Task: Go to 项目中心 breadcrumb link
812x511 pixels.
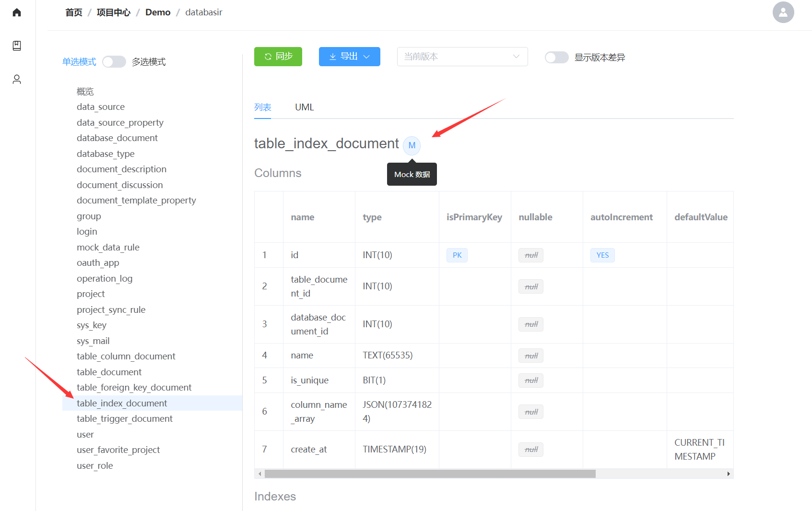Action: [113, 12]
